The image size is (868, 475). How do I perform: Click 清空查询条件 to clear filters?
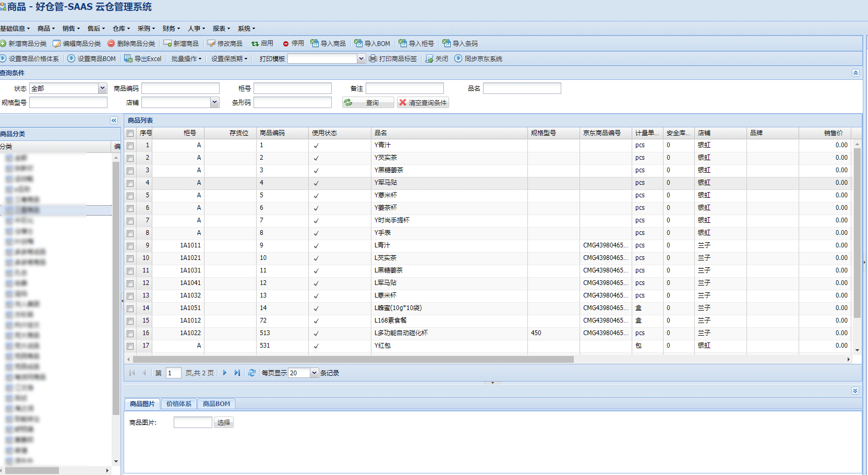(423, 103)
